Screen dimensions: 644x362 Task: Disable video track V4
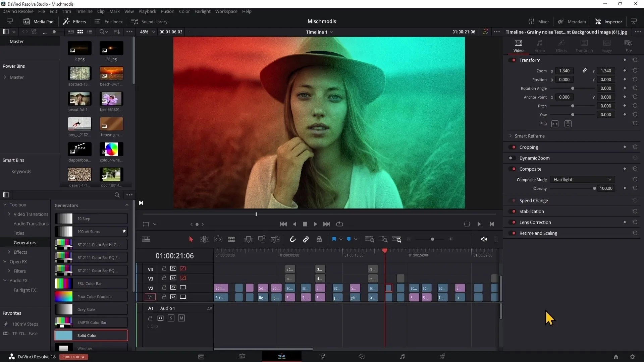point(183,269)
